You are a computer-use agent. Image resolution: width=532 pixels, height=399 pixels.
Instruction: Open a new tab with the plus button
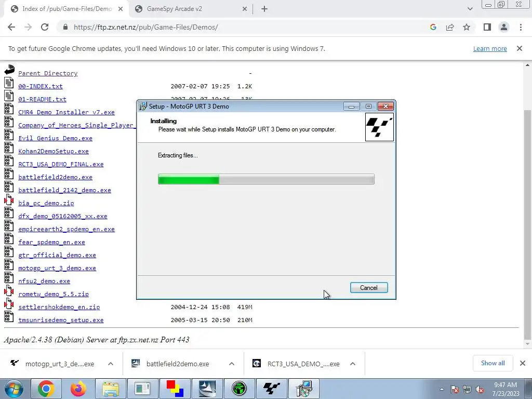[264, 9]
